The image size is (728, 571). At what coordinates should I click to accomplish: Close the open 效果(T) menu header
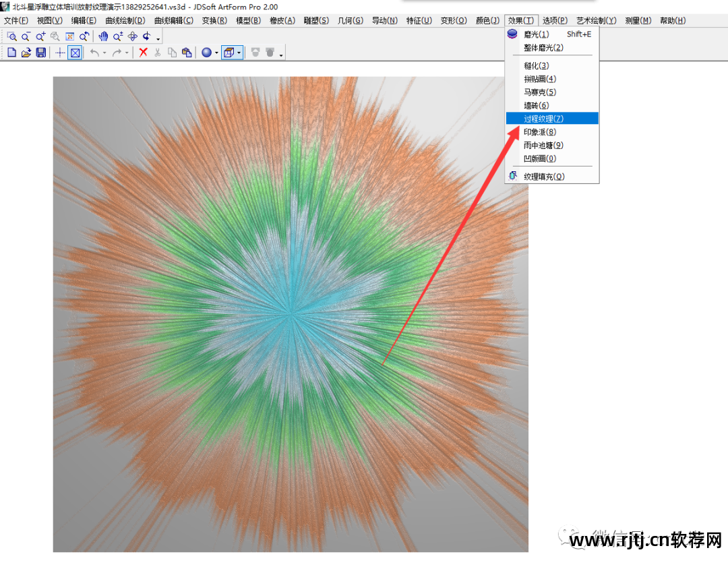[521, 20]
